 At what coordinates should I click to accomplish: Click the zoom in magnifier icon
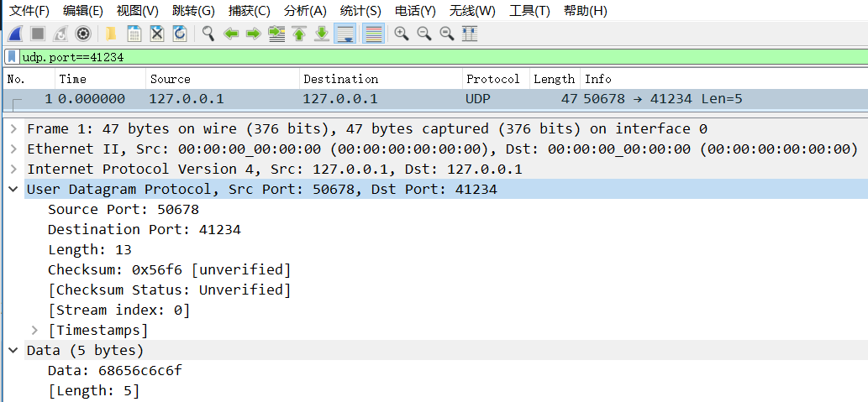402,34
